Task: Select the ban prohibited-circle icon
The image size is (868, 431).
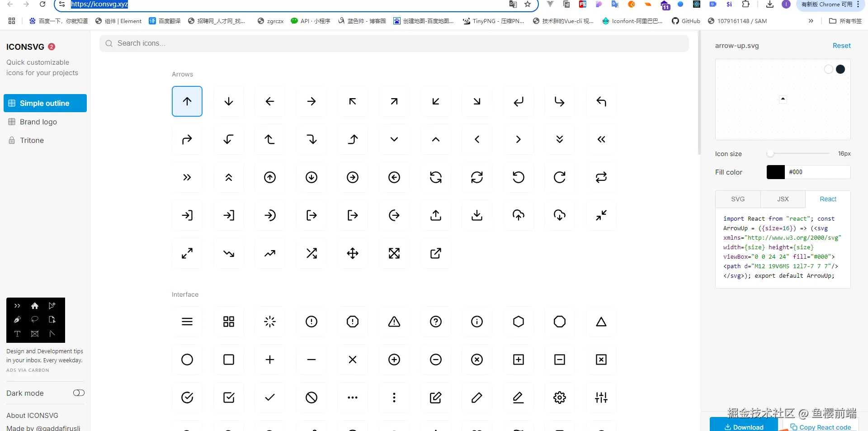Action: (311, 398)
